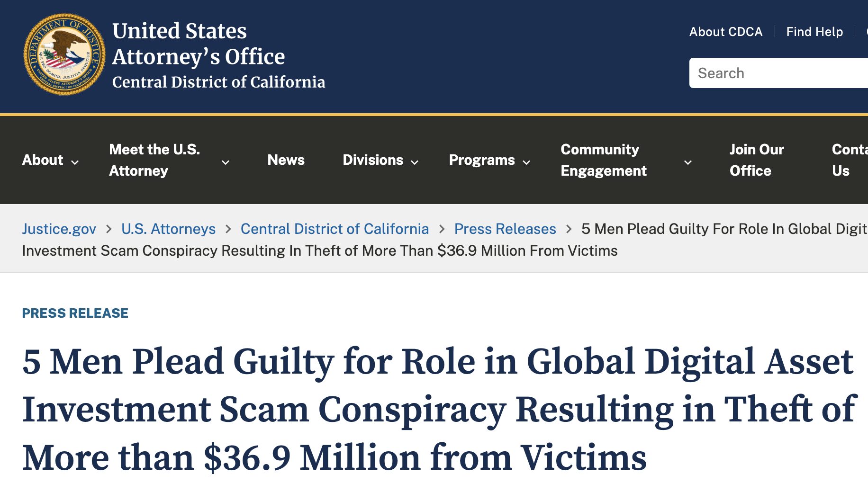This screenshot has height=483, width=868.
Task: Expand the Programs menu chevron
Action: 526,162
